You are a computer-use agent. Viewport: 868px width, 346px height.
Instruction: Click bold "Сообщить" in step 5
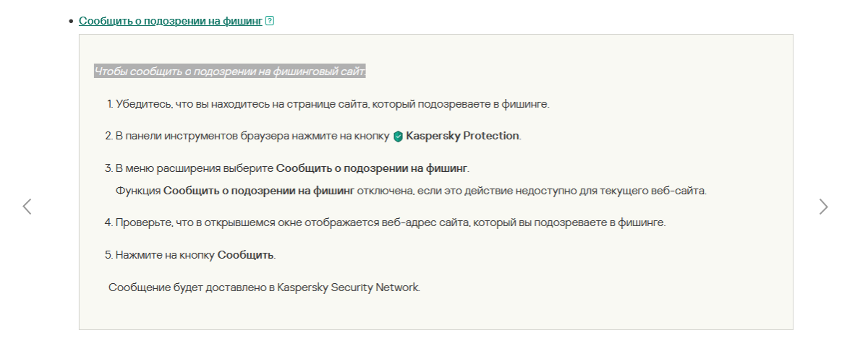(x=245, y=255)
